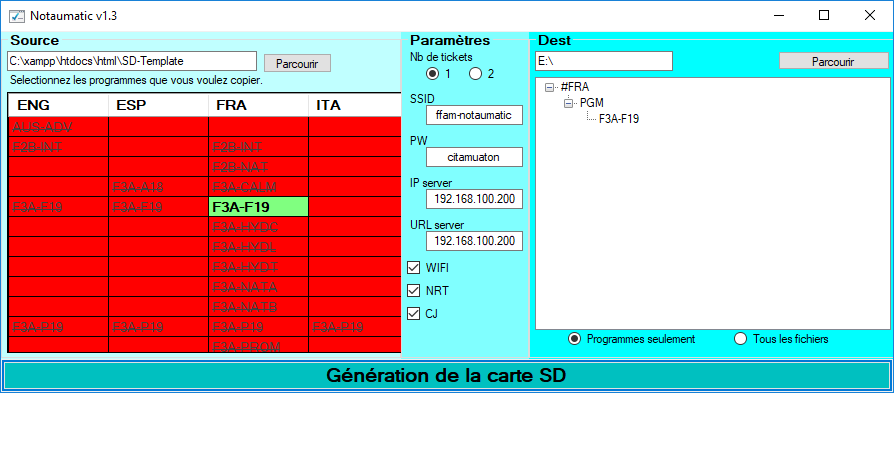The image size is (894, 460).
Task: Uncheck the CJ option
Action: click(x=414, y=314)
